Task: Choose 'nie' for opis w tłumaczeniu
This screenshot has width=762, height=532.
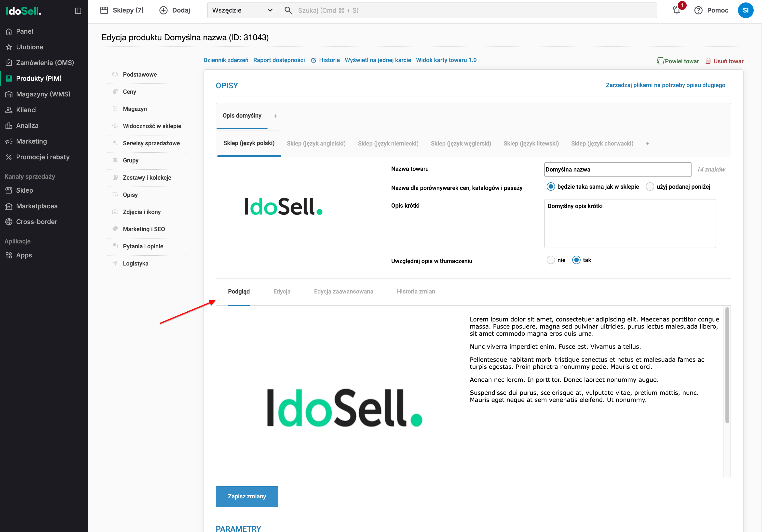Action: coord(551,260)
